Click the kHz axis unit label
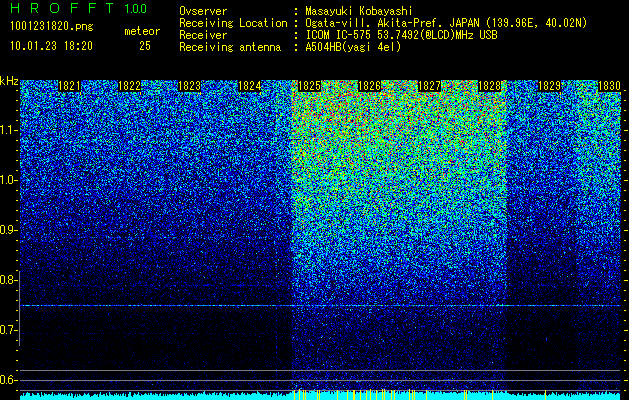The height and width of the screenshot is (400, 629). point(9,81)
